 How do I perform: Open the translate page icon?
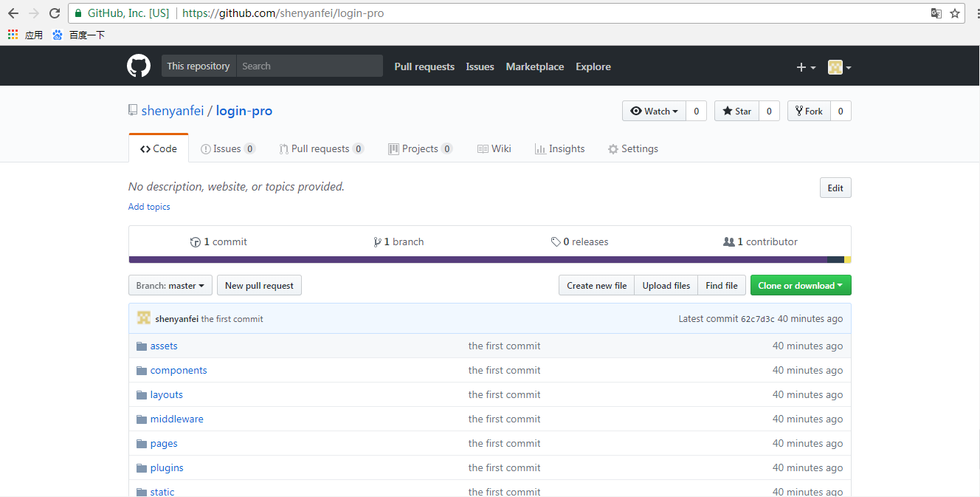pyautogui.click(x=936, y=13)
